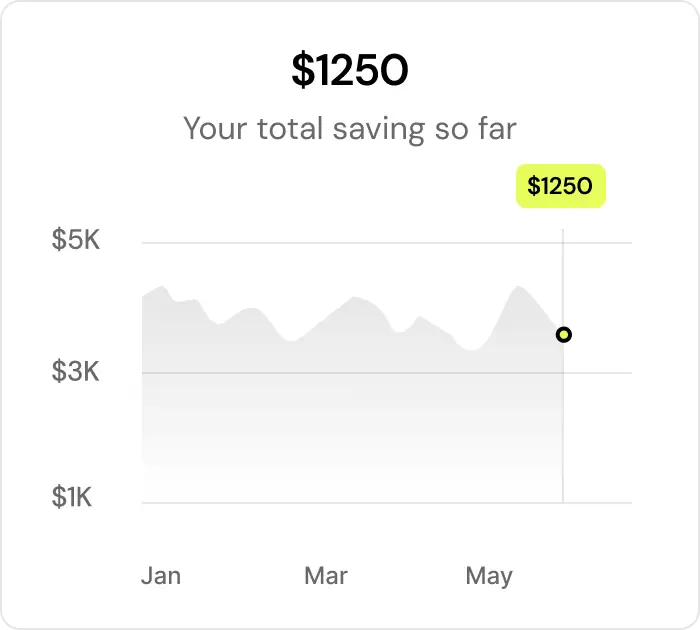This screenshot has height=630, width=700.
Task: Click the vertical cursor line below the marker
Action: 563,430
